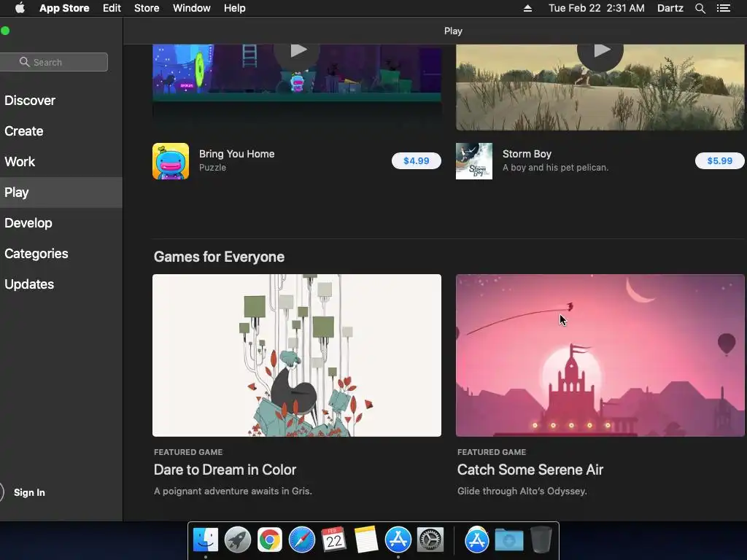This screenshot has width=747, height=560.
Task: Open Calendar from the dock
Action: point(333,540)
